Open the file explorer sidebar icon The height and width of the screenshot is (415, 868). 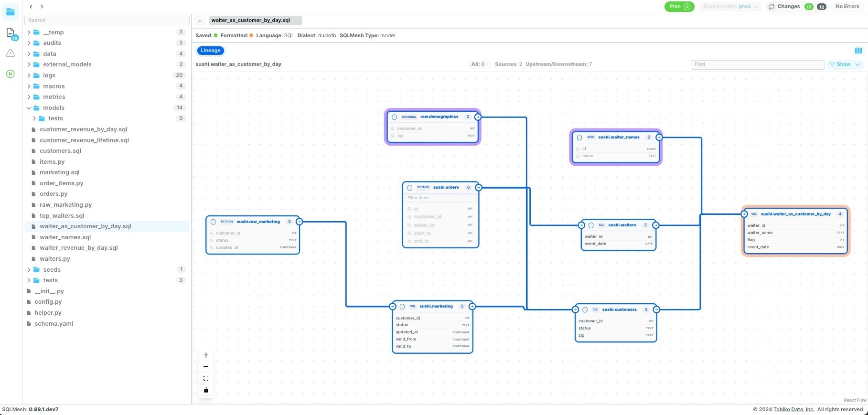(11, 11)
